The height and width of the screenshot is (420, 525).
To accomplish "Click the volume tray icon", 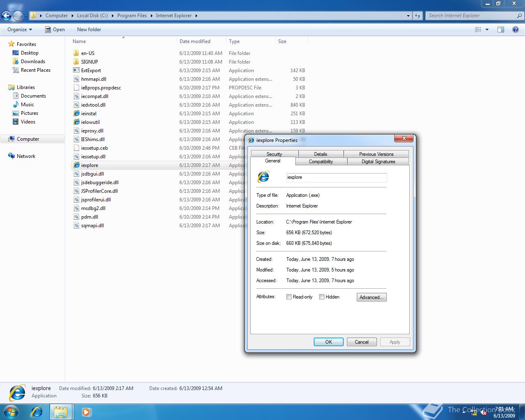I will pyautogui.click(x=484, y=413).
